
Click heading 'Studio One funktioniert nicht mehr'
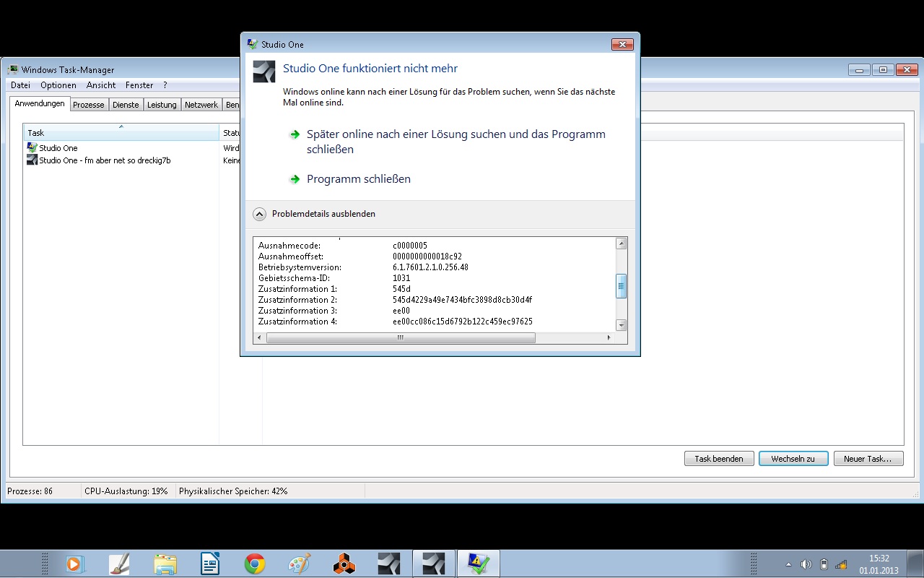(370, 69)
